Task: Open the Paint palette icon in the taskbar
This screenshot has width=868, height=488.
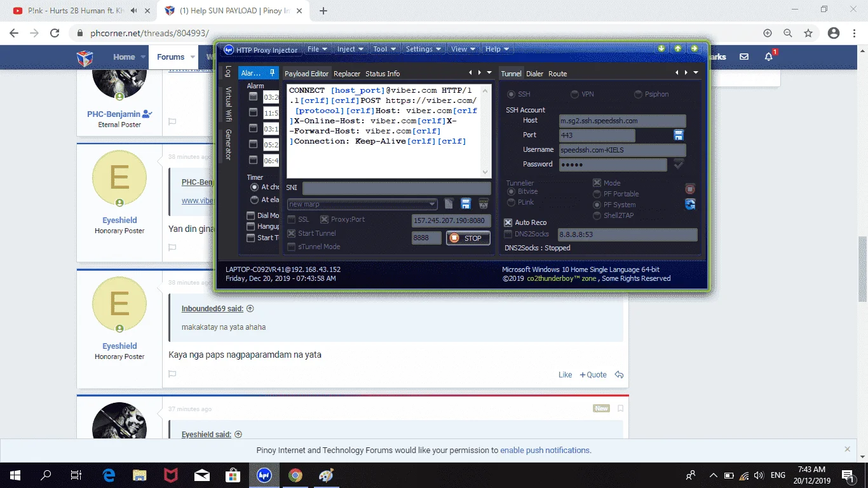Action: [326, 475]
